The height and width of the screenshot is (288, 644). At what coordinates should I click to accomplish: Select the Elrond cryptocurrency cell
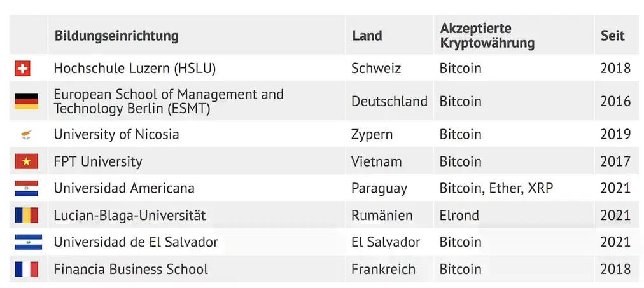click(459, 216)
